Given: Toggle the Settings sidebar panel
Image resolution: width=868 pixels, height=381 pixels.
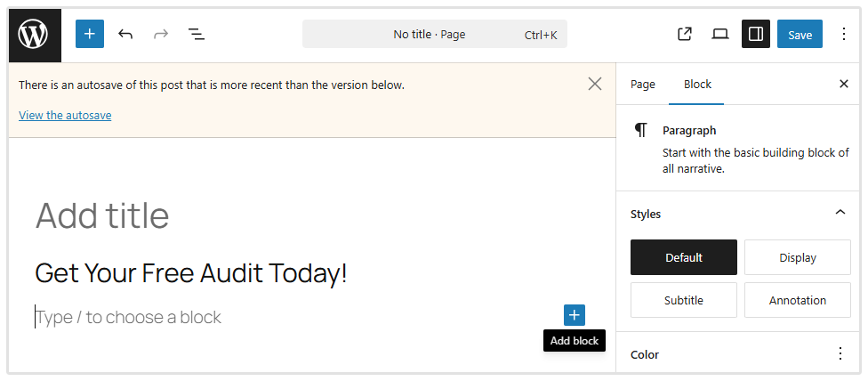Looking at the screenshot, I should (756, 35).
